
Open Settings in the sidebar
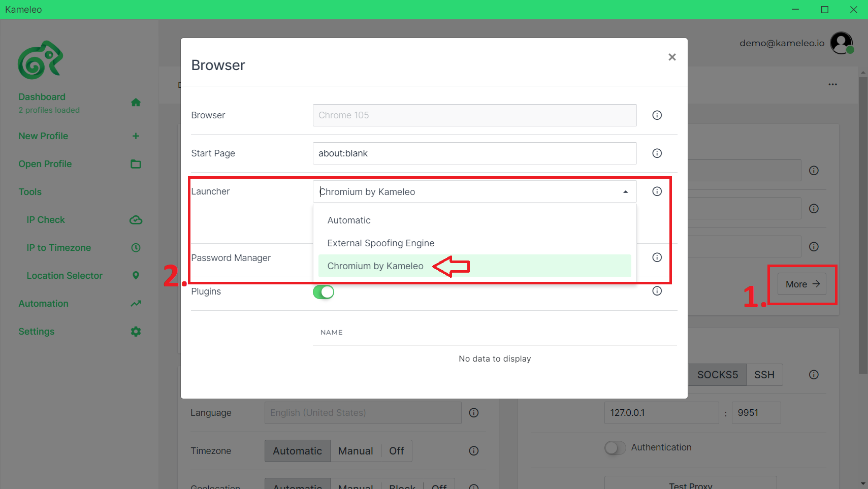click(x=37, y=332)
